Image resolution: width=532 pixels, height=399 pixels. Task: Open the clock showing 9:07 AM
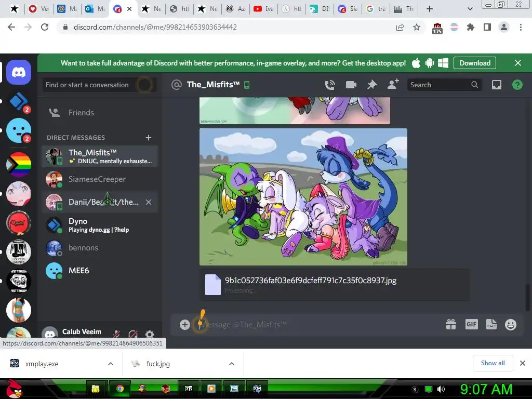coord(486,389)
